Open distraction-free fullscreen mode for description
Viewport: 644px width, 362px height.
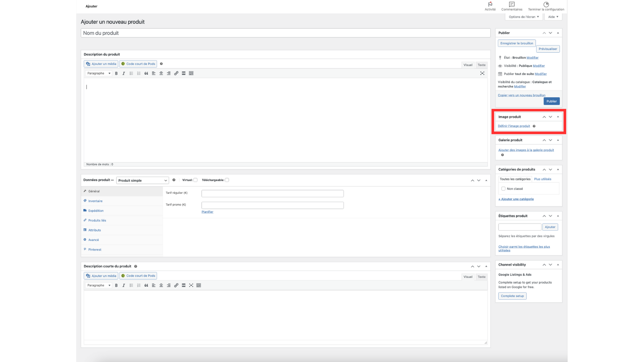pyautogui.click(x=482, y=73)
